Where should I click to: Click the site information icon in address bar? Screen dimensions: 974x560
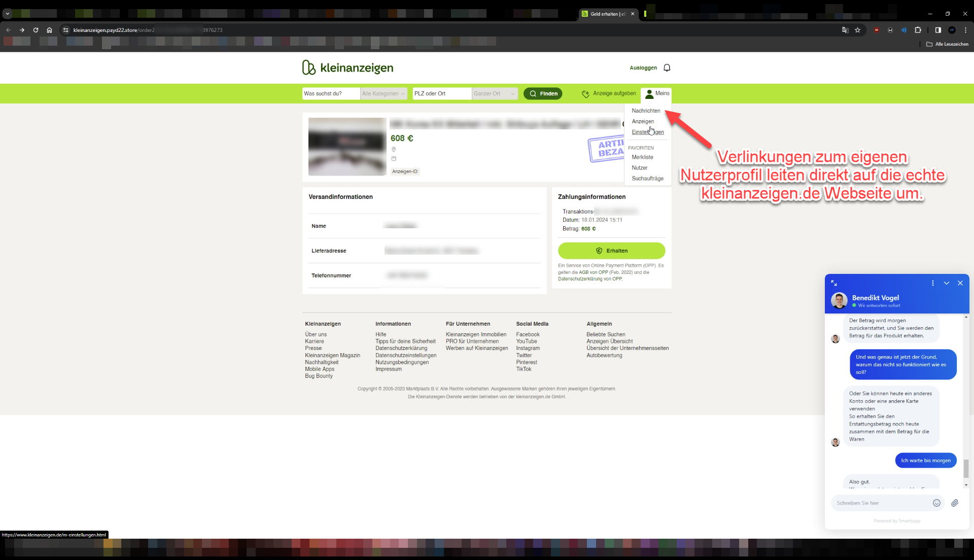pyautogui.click(x=65, y=30)
